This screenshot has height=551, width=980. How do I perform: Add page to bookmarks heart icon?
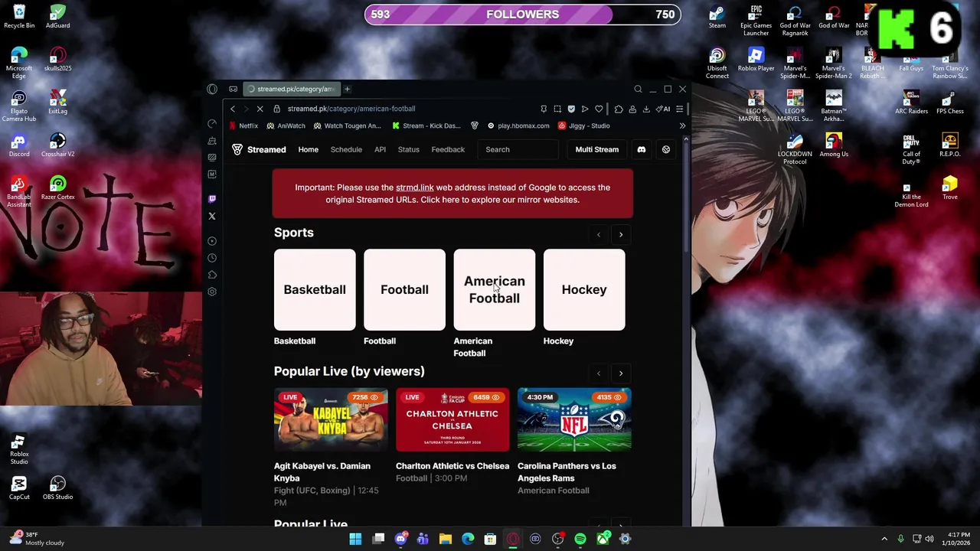click(x=599, y=109)
